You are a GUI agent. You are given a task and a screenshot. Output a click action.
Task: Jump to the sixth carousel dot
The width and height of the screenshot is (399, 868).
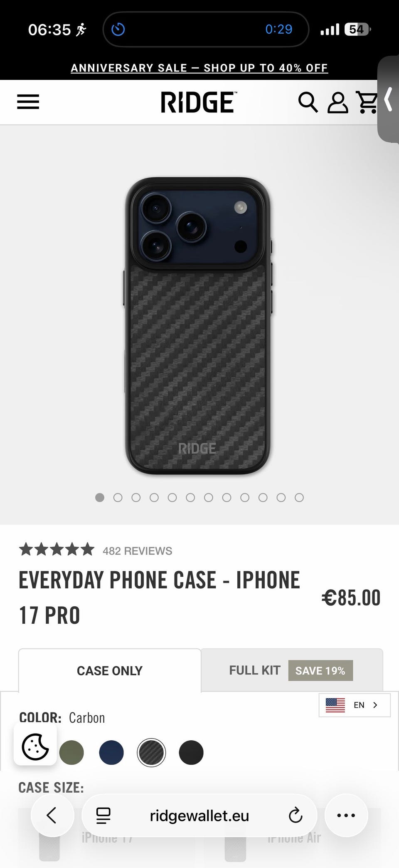(190, 498)
